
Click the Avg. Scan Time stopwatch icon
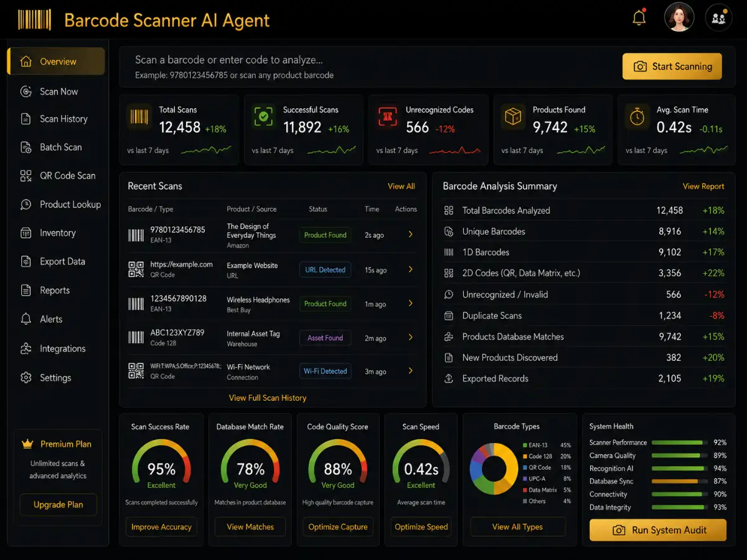[637, 116]
